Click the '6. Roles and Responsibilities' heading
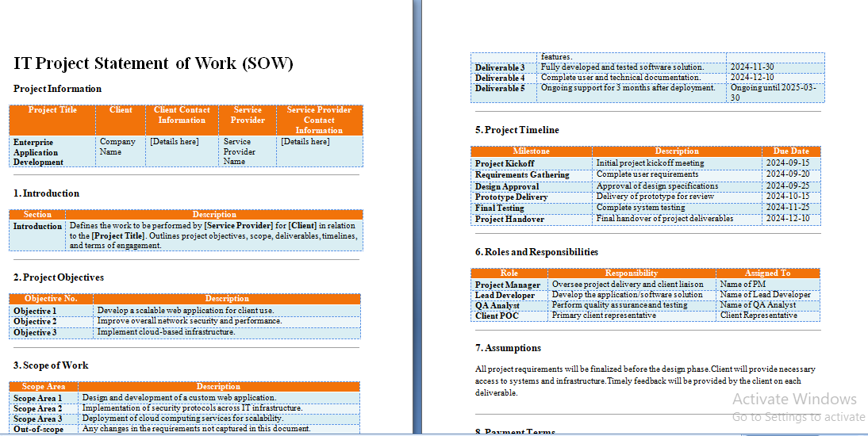Viewport: 868px width, 436px height. point(536,252)
